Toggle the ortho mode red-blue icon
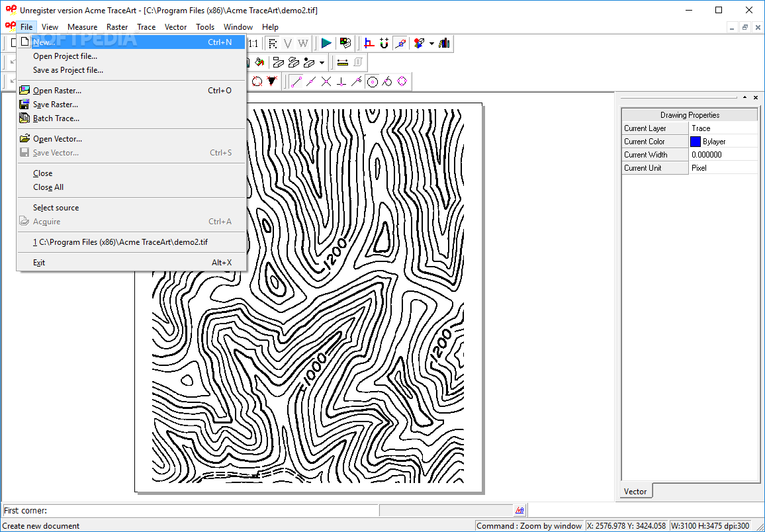The width and height of the screenshot is (765, 532). click(x=369, y=44)
